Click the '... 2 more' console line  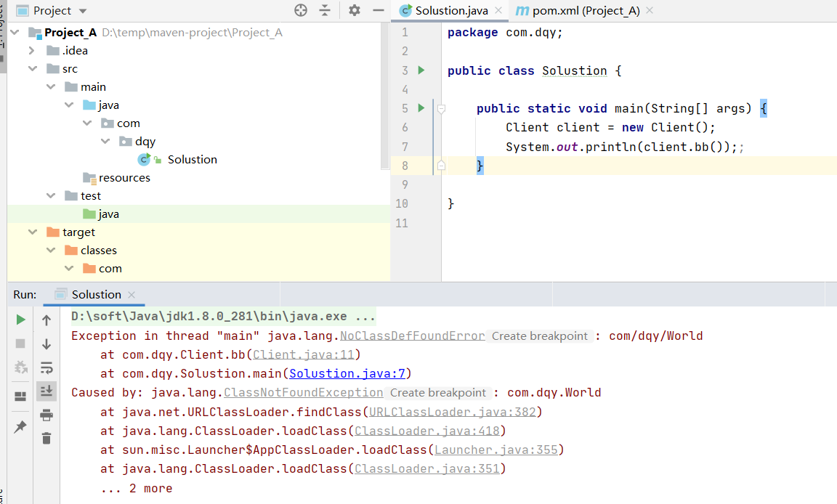(x=136, y=489)
